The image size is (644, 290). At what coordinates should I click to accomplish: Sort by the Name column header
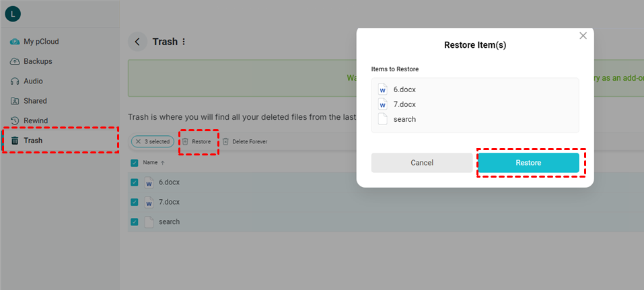[150, 163]
